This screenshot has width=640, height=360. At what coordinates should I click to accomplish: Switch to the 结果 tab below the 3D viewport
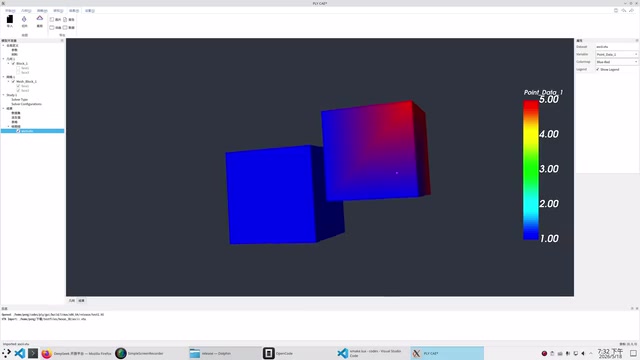tap(81, 301)
